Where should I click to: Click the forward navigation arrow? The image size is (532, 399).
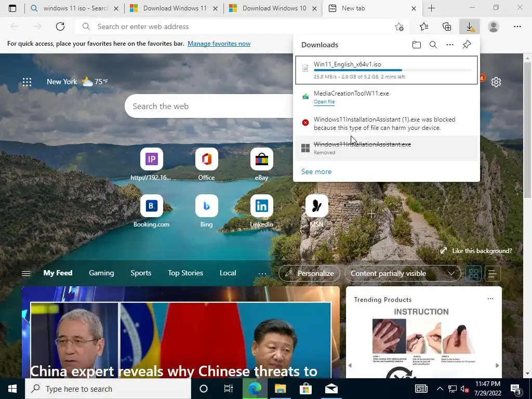pyautogui.click(x=37, y=26)
